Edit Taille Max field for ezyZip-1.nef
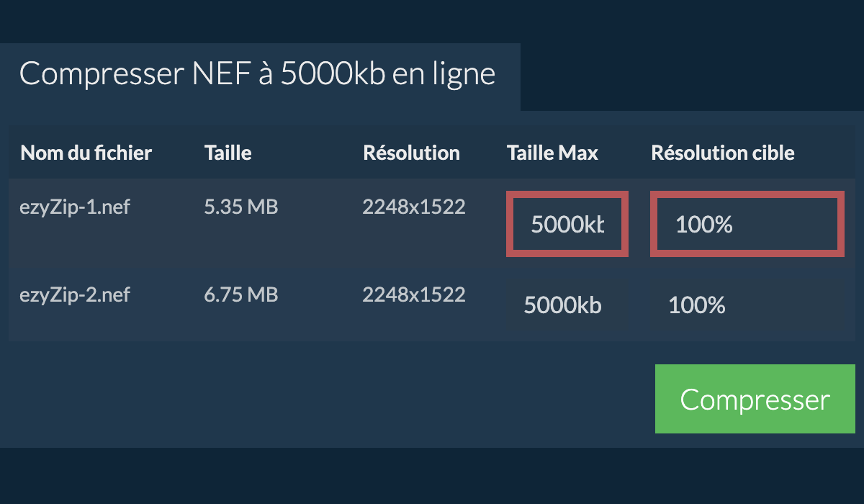Image resolution: width=864 pixels, height=504 pixels. pyautogui.click(x=567, y=224)
